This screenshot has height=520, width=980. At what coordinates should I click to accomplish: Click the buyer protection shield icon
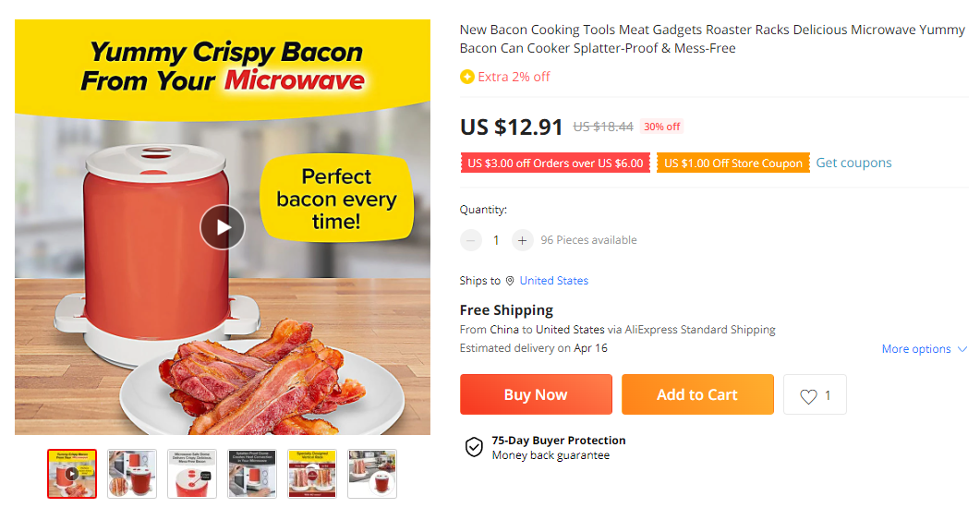(x=474, y=448)
